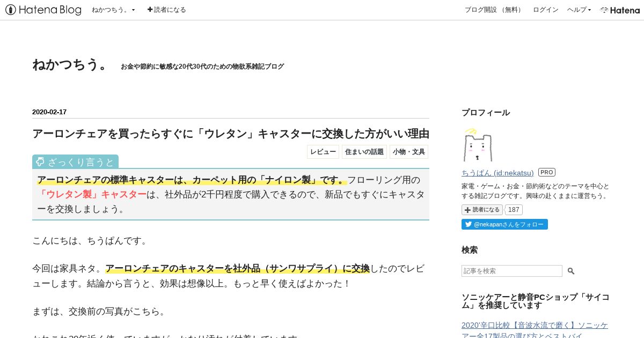
Task: Click the 187 subscriber count
Action: click(514, 210)
